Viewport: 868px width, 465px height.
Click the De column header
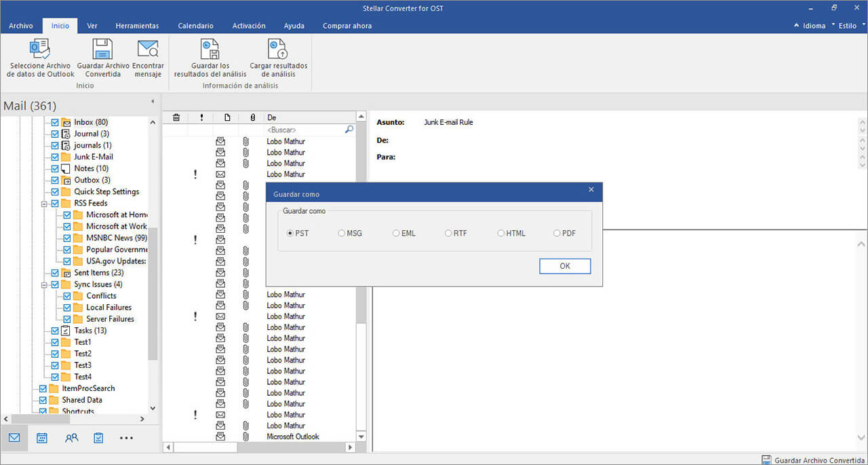click(x=310, y=117)
